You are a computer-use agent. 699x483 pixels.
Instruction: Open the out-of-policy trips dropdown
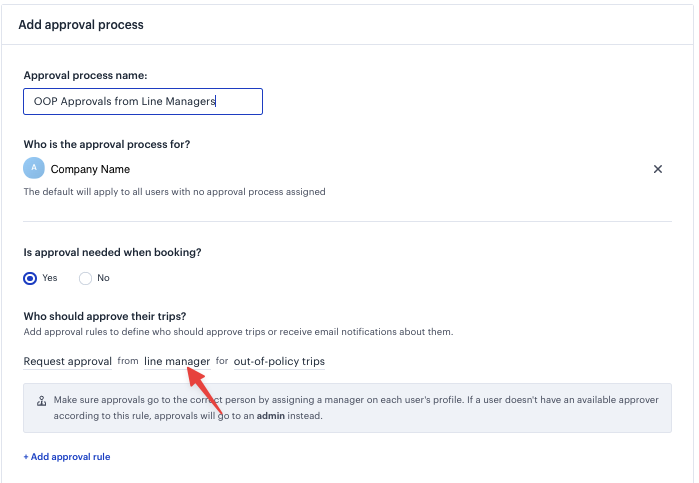(x=279, y=362)
